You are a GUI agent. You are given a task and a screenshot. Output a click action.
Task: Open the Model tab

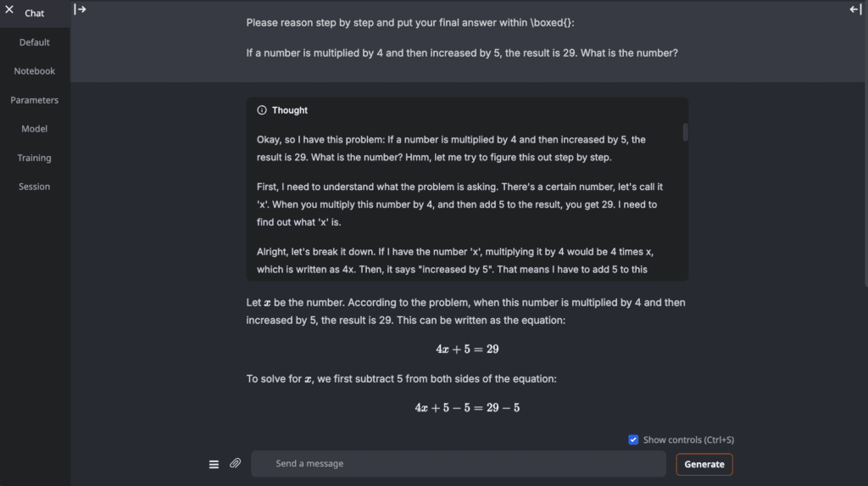(x=34, y=129)
